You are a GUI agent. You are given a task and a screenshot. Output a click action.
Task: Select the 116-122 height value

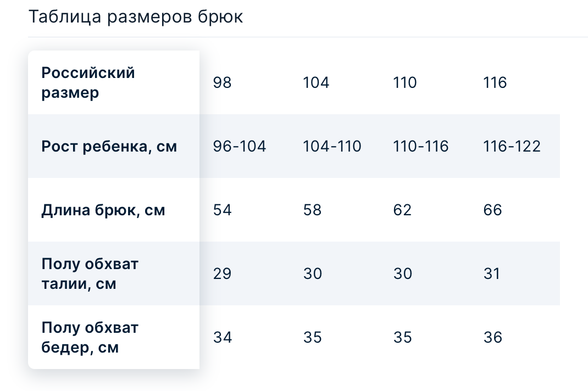click(x=512, y=146)
